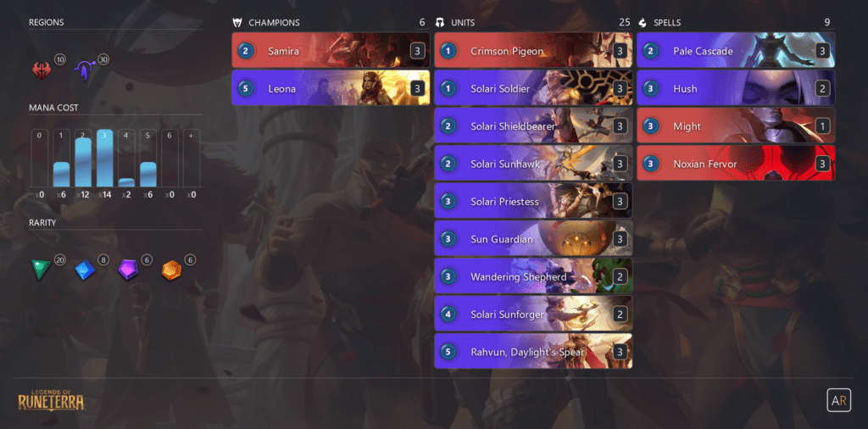This screenshot has width=868, height=429.
Task: Open the Crimson Pigeon unit card
Action: coord(533,50)
